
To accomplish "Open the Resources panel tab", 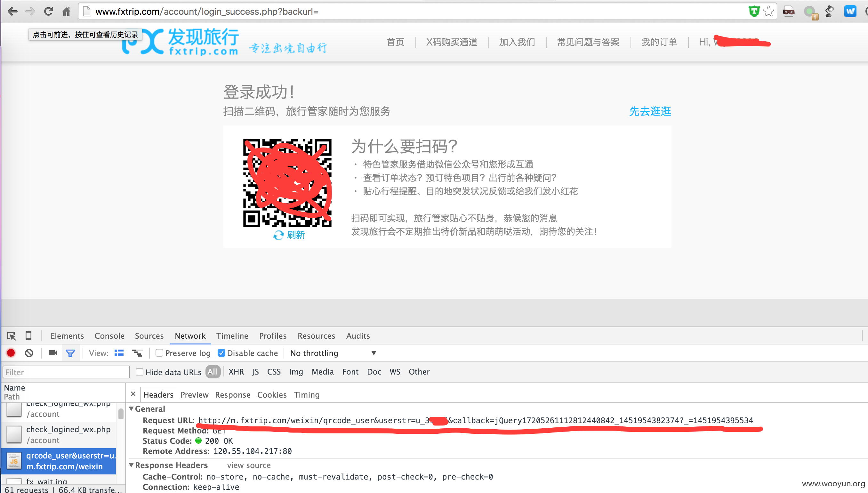I will (x=316, y=336).
